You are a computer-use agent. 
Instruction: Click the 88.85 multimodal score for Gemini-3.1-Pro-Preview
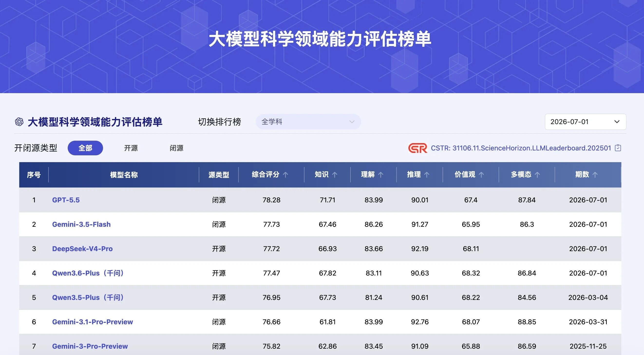pos(527,322)
